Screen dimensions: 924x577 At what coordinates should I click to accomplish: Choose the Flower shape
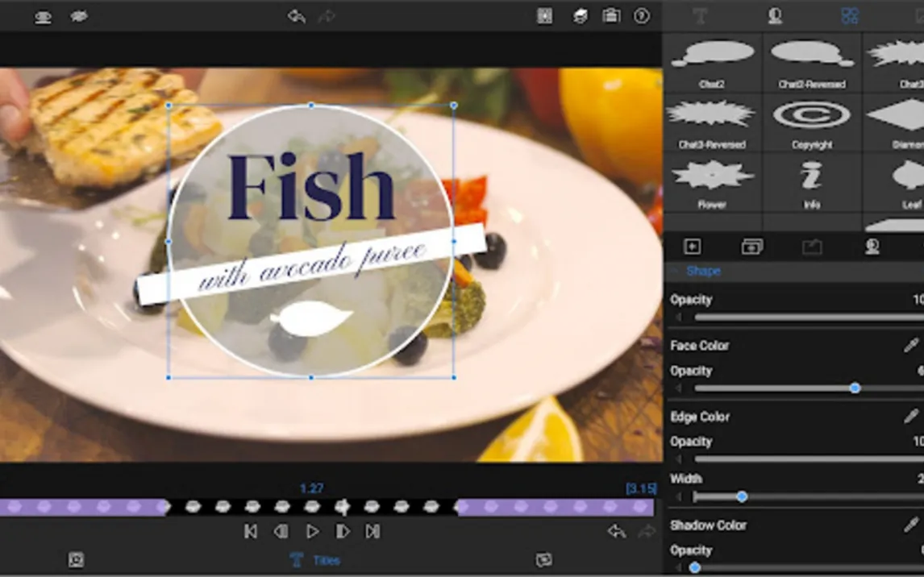[x=711, y=182]
